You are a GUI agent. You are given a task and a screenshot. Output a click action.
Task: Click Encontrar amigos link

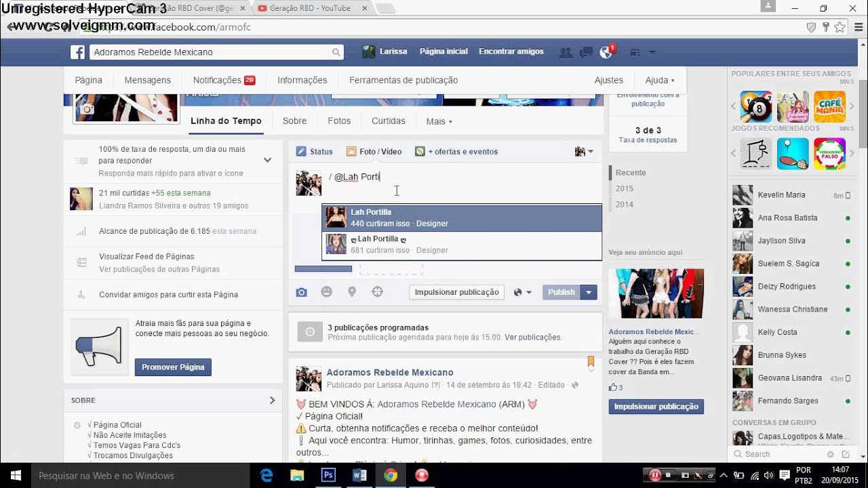pyautogui.click(x=511, y=52)
